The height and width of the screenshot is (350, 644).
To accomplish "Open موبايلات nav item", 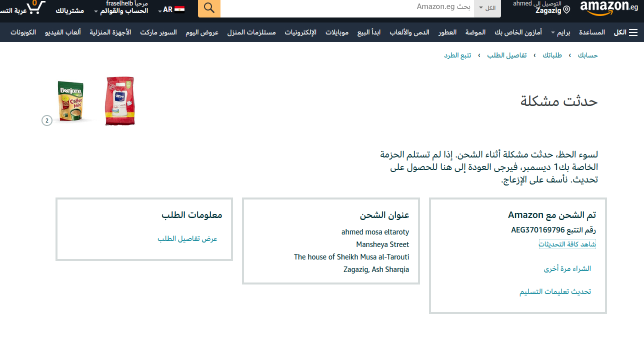I will click(337, 32).
